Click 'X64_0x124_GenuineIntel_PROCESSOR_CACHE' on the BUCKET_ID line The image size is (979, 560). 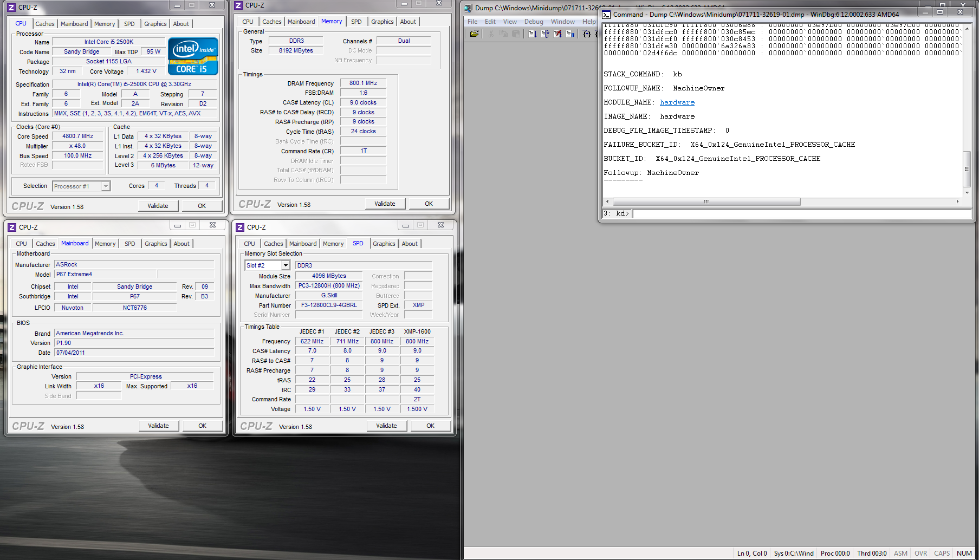tap(738, 159)
